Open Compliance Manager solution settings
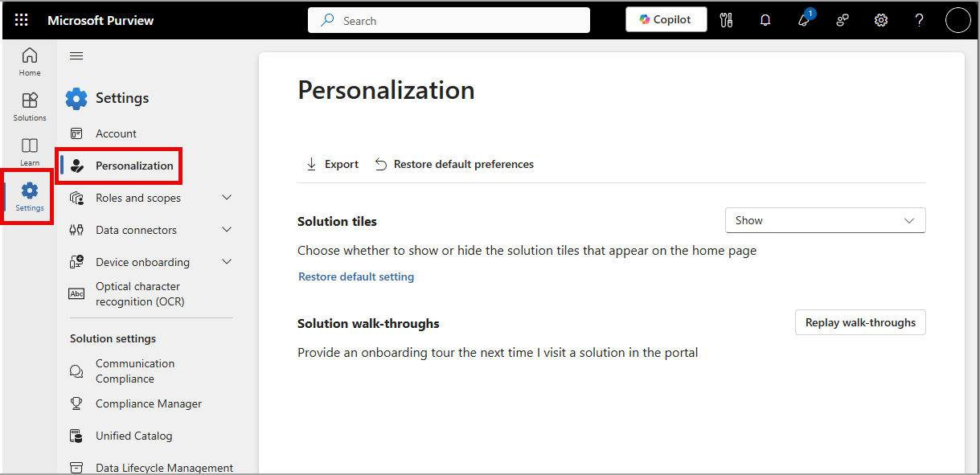This screenshot has width=980, height=475. coord(149,403)
